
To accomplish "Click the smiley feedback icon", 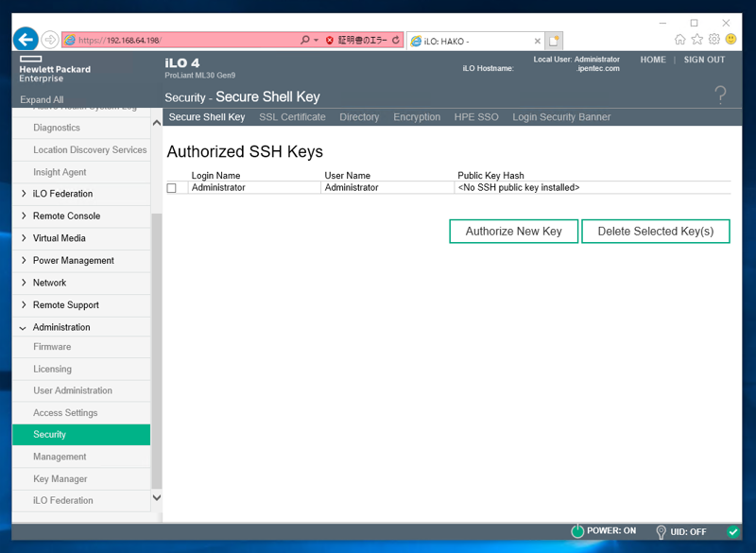I will click(x=730, y=39).
